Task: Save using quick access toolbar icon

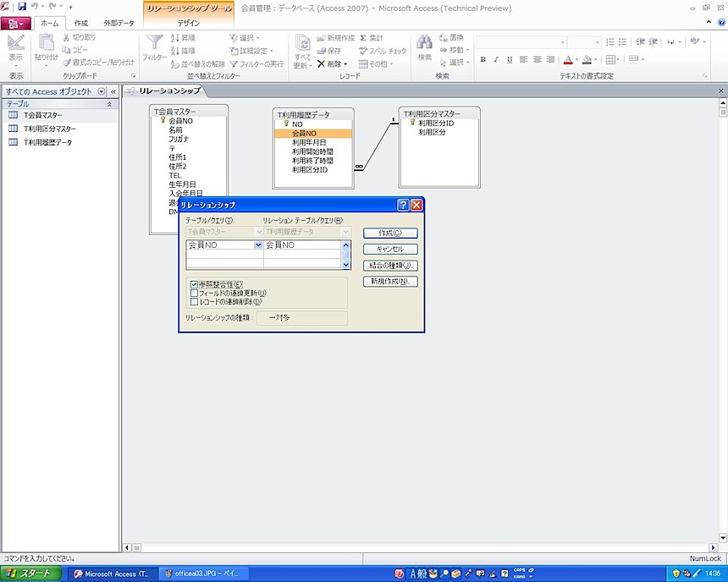Action: tap(21, 7)
